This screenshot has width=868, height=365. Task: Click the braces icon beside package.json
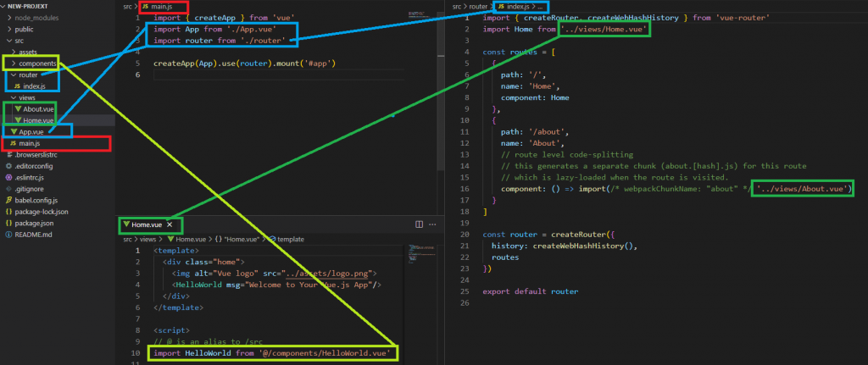point(8,223)
